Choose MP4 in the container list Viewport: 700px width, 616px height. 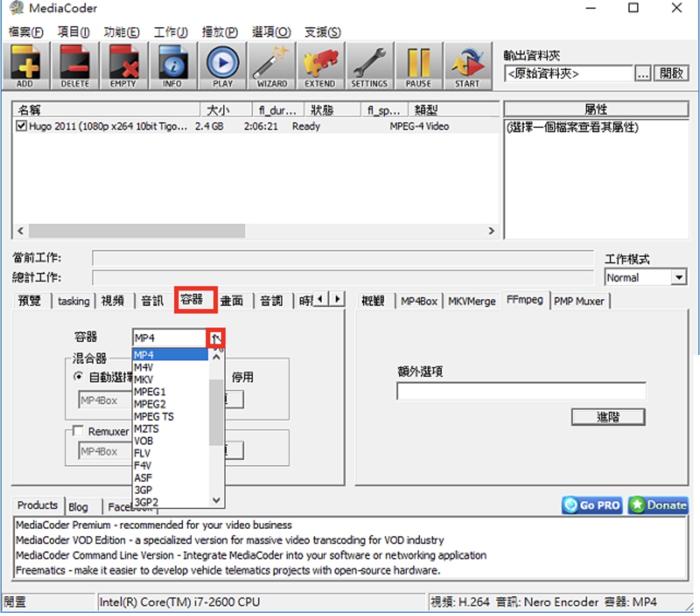tap(170, 355)
